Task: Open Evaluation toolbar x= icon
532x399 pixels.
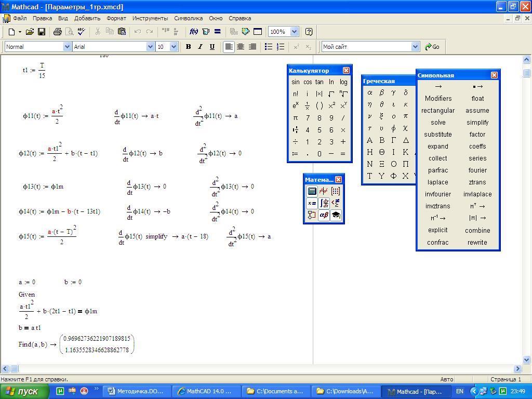Action: [x=312, y=203]
